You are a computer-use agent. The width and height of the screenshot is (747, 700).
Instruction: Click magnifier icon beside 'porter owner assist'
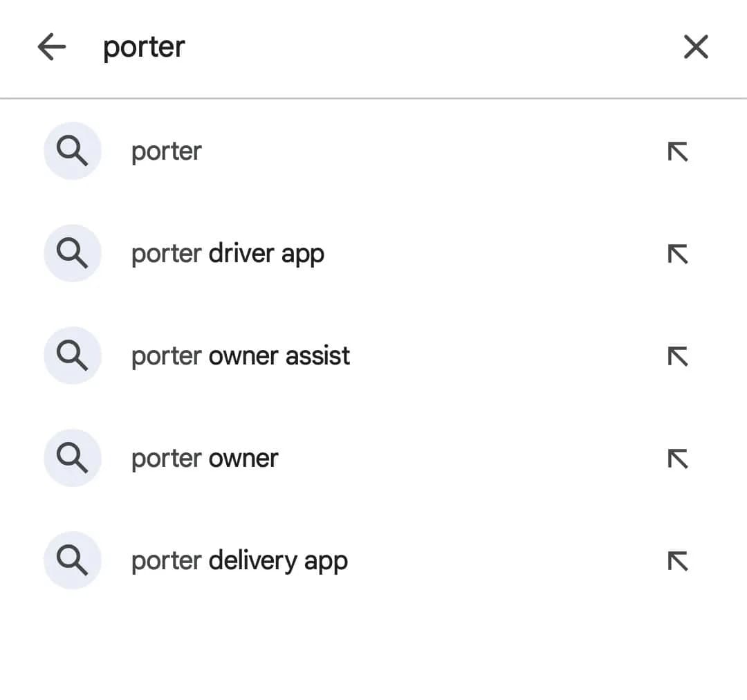(72, 356)
